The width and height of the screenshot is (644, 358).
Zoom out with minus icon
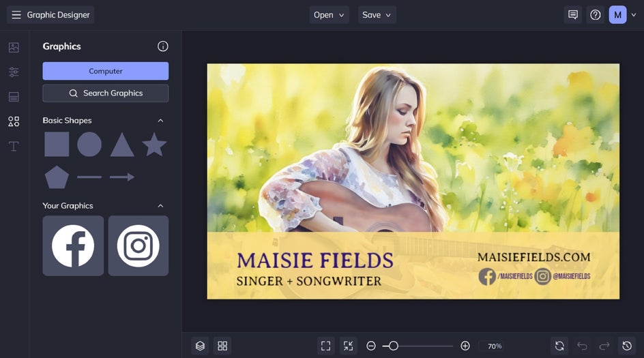coord(371,346)
